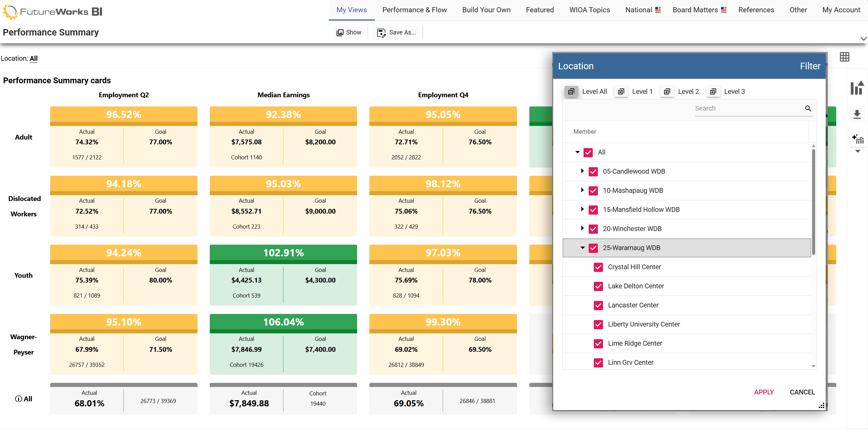Click the CANCEL button

802,392
